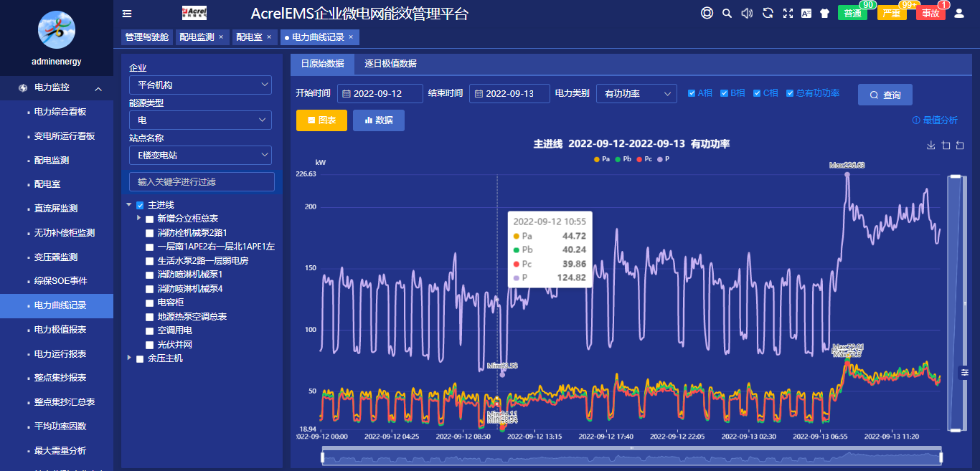The image size is (980, 471).
Task: Mute alarm sounds via speaker icon
Action: (x=747, y=13)
